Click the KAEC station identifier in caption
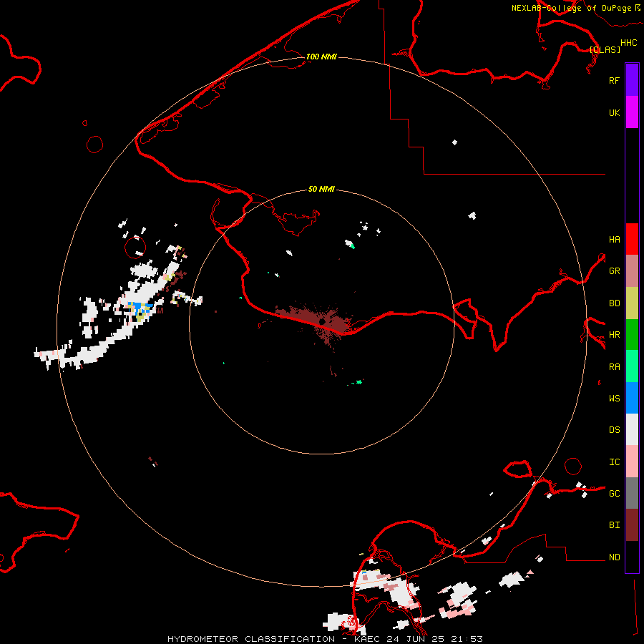644x644 pixels. point(368,639)
